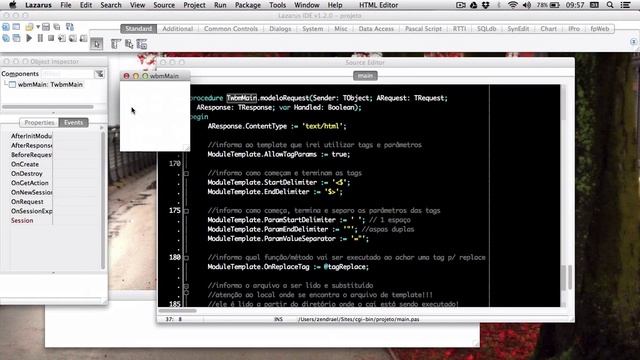Screen dimensions: 640x360
Task: Click the Toggle Form/Unit view icon
Action: click(x=70, y=27)
